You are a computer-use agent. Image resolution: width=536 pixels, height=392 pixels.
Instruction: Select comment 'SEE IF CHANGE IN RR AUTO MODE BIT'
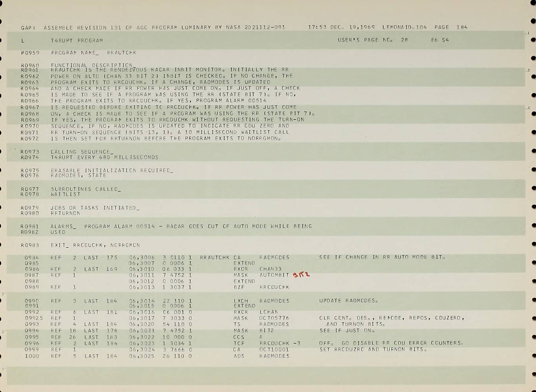tap(383, 257)
